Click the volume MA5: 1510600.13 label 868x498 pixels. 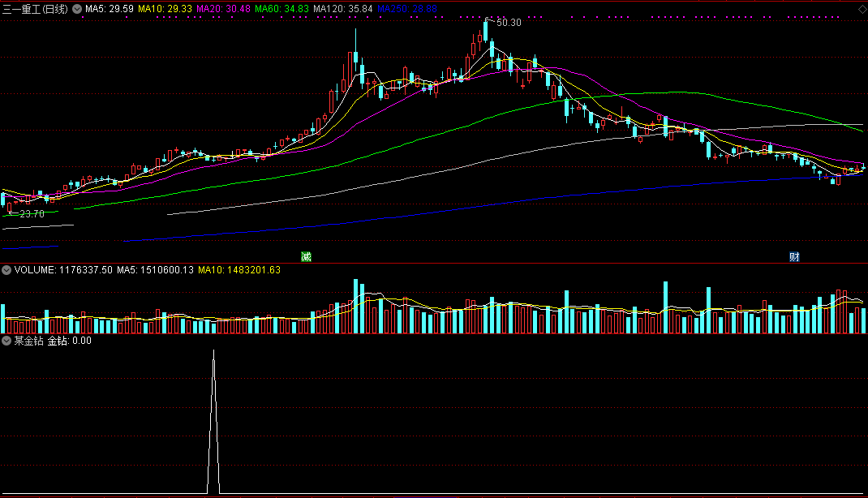coord(155,270)
